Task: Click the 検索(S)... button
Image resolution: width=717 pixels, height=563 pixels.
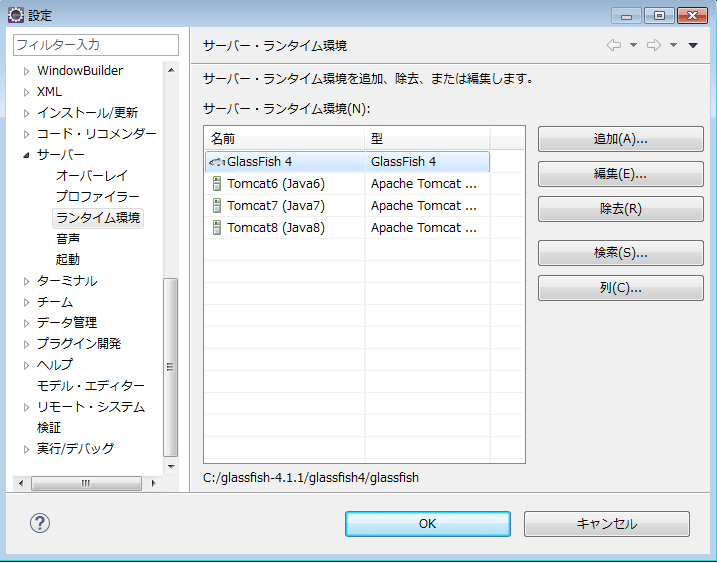Action: pyautogui.click(x=621, y=253)
